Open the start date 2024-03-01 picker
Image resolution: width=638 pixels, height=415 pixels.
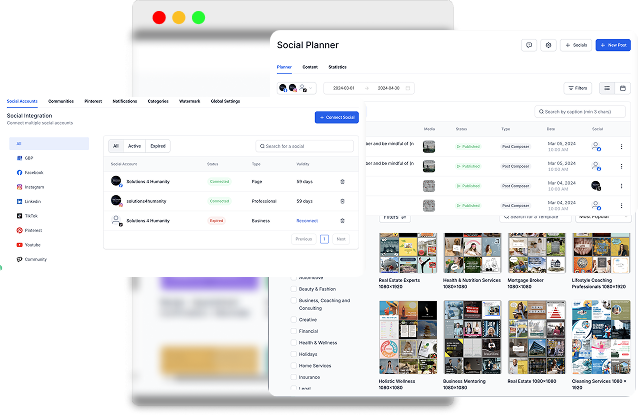point(344,88)
